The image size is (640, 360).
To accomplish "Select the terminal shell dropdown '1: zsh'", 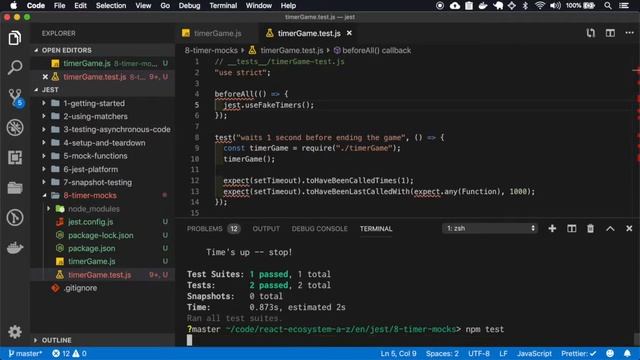I will tap(490, 229).
